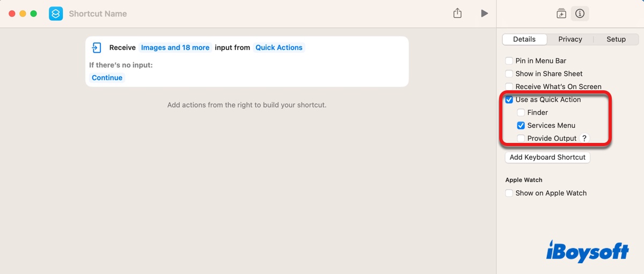Click the Share icon in the toolbar
Screen dimensions: 644x274
457,13
